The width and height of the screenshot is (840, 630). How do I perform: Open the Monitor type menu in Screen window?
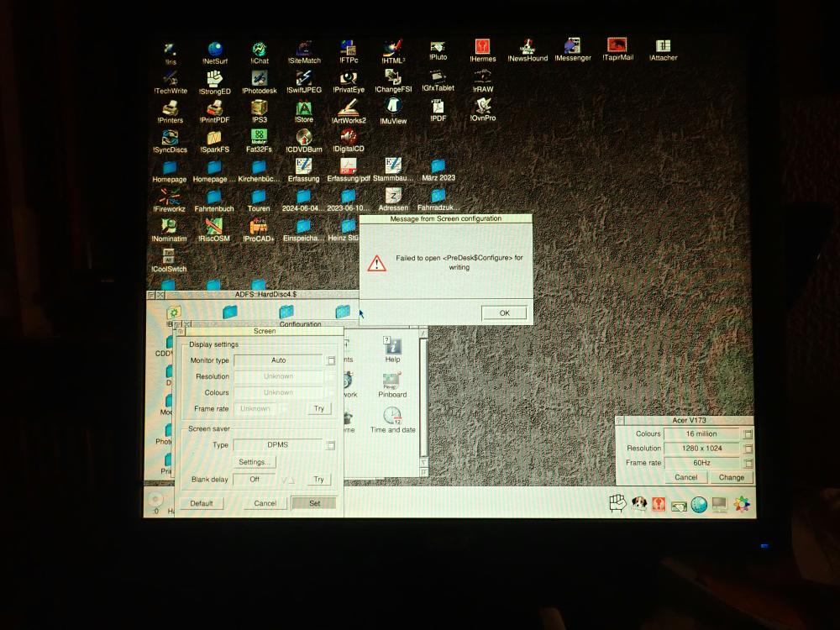[x=331, y=360]
